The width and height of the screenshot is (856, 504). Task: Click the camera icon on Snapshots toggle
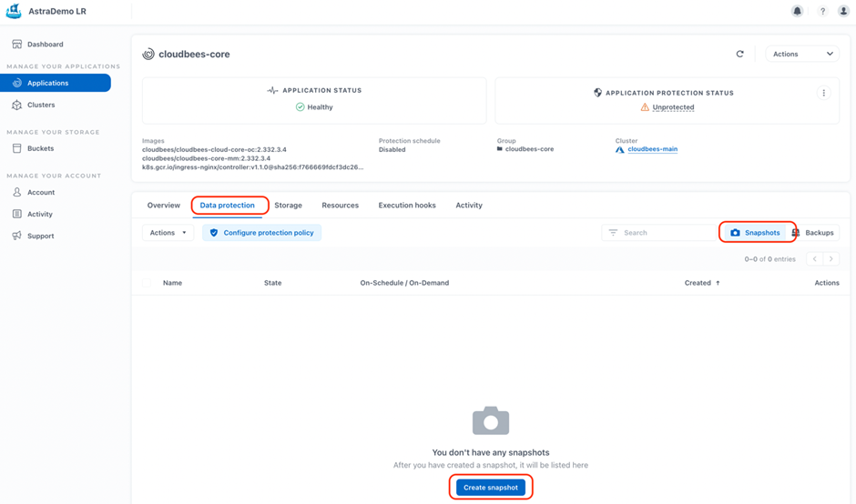[736, 233]
